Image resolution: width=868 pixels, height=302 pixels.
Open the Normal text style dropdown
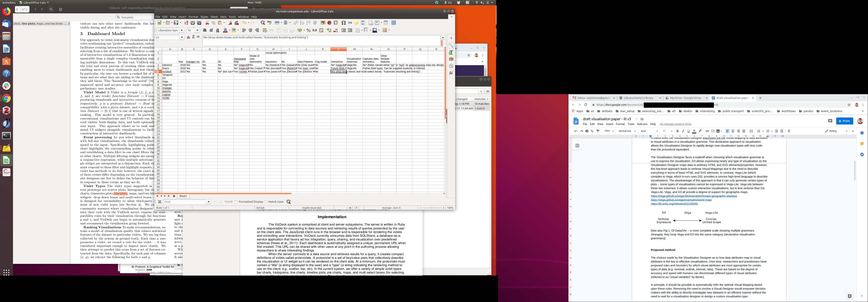[627, 131]
